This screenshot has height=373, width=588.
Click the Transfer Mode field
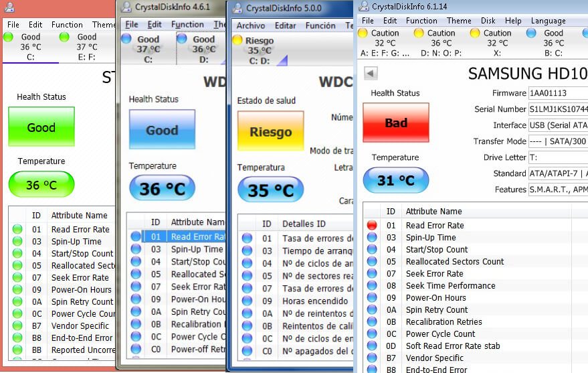point(558,141)
